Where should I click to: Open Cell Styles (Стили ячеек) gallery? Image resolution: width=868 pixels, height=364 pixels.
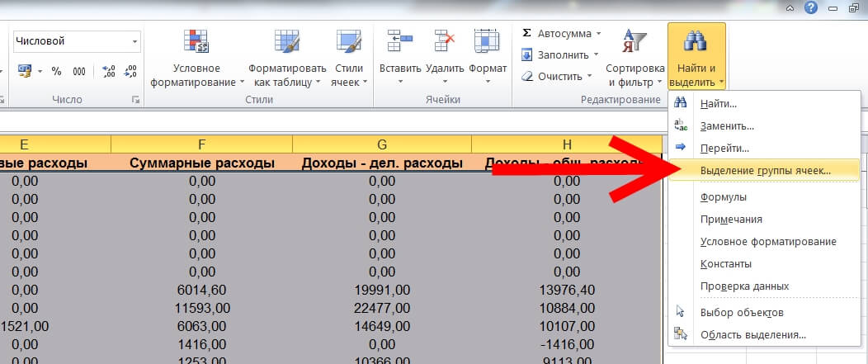click(349, 43)
